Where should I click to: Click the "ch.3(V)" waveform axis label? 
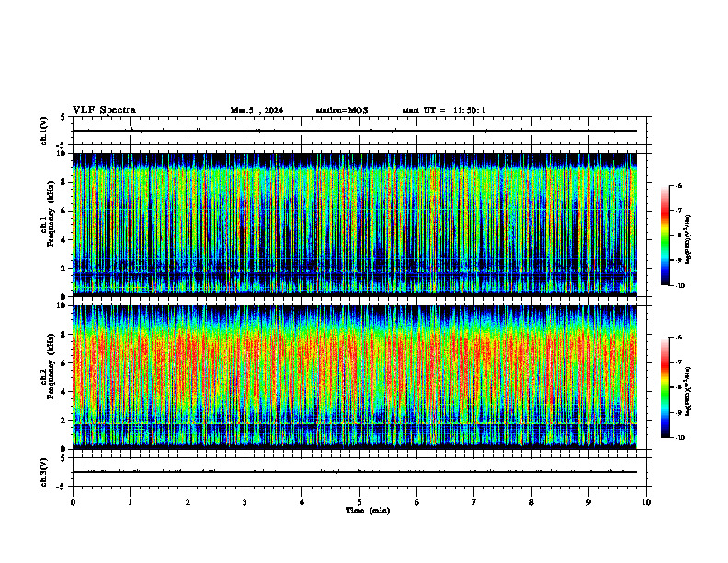point(43,473)
